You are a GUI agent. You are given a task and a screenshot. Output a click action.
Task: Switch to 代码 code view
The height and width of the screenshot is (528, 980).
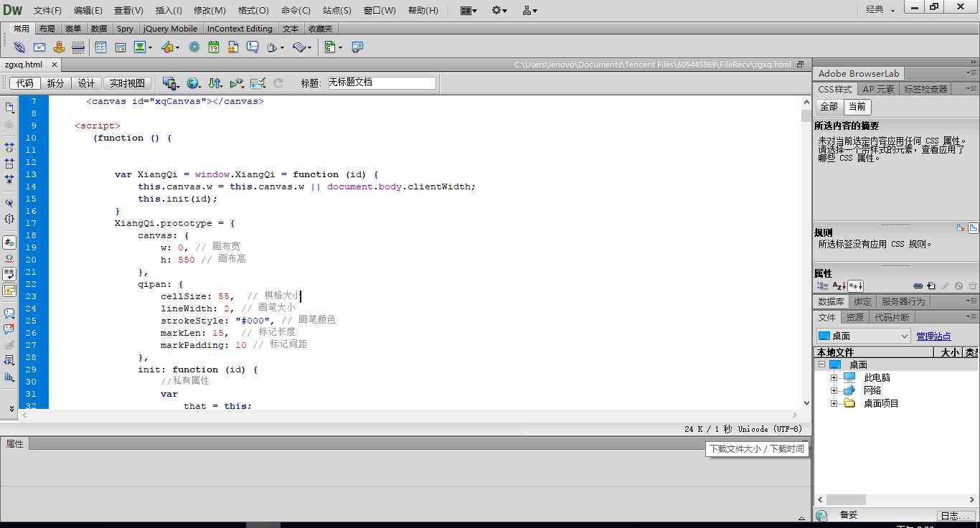(25, 83)
